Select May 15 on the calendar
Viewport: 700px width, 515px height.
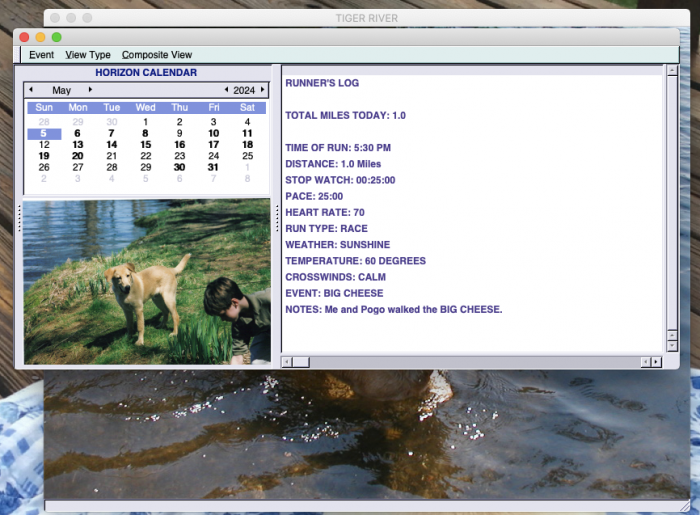click(146, 145)
